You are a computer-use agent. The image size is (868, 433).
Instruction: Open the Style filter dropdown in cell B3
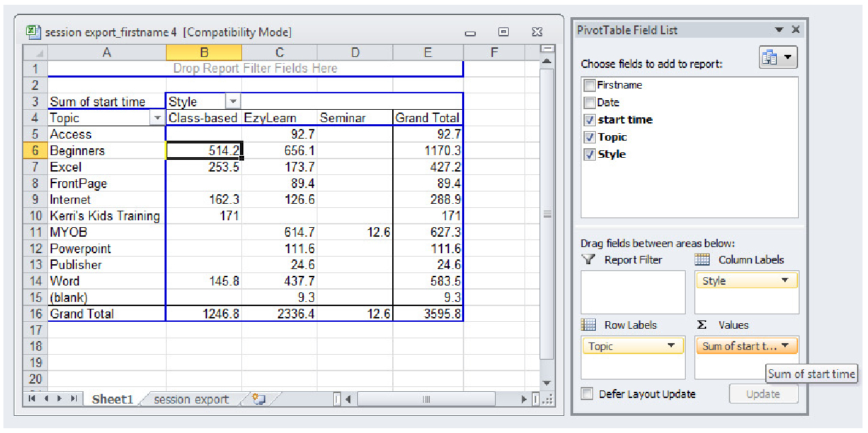tap(232, 101)
